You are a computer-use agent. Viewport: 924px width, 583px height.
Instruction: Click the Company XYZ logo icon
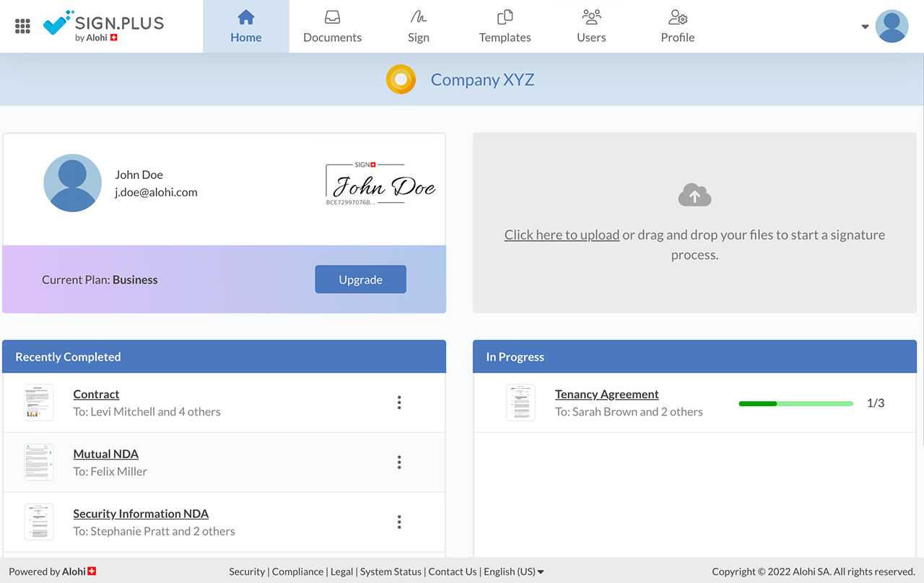(x=401, y=79)
